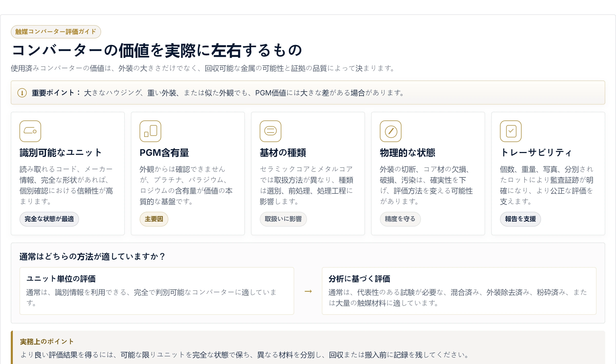
Task: Click the description starting 外装の切断
Action: [427, 185]
